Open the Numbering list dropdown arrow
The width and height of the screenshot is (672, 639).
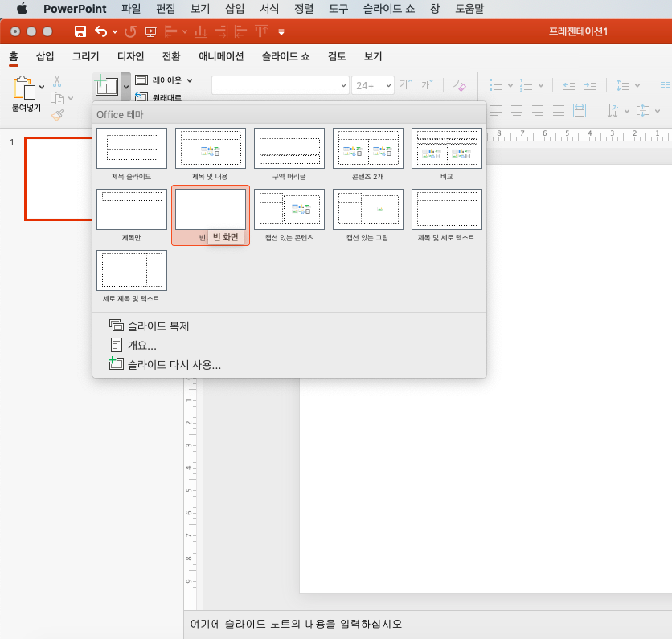(x=541, y=85)
